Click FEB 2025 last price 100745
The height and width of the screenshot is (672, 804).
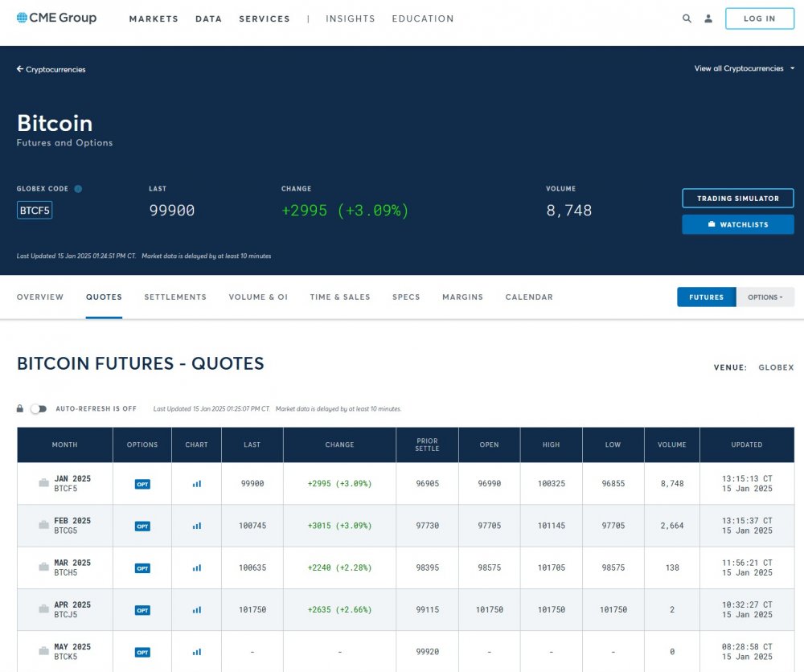252,526
